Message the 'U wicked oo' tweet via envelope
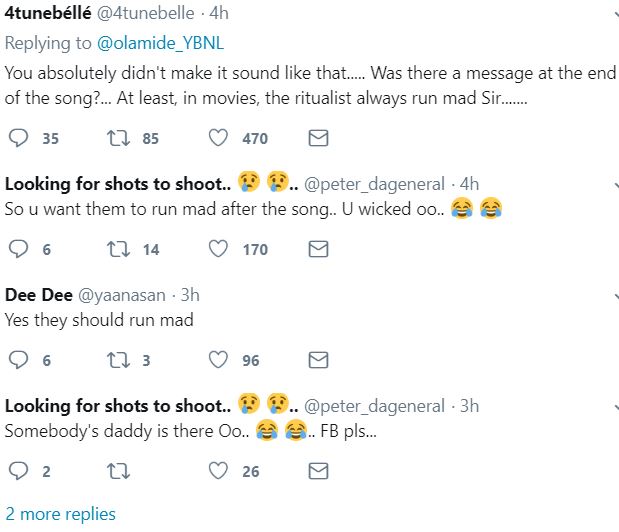 318,249
